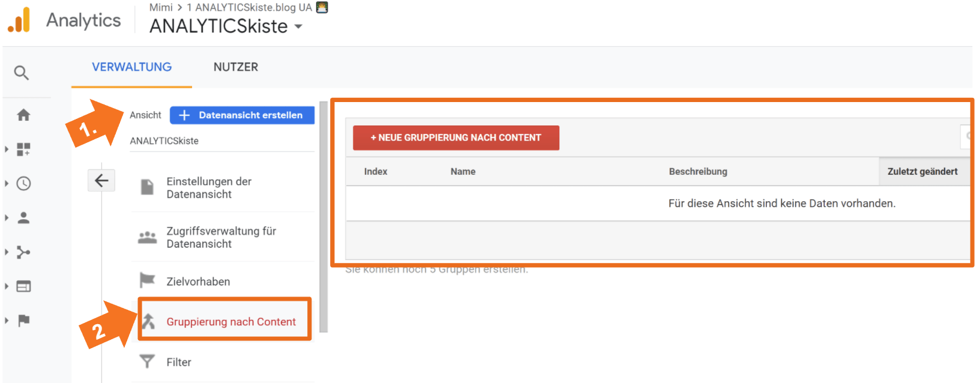Click + Neue Gruppierung nach Content
This screenshot has height=383, width=980.
pos(456,137)
